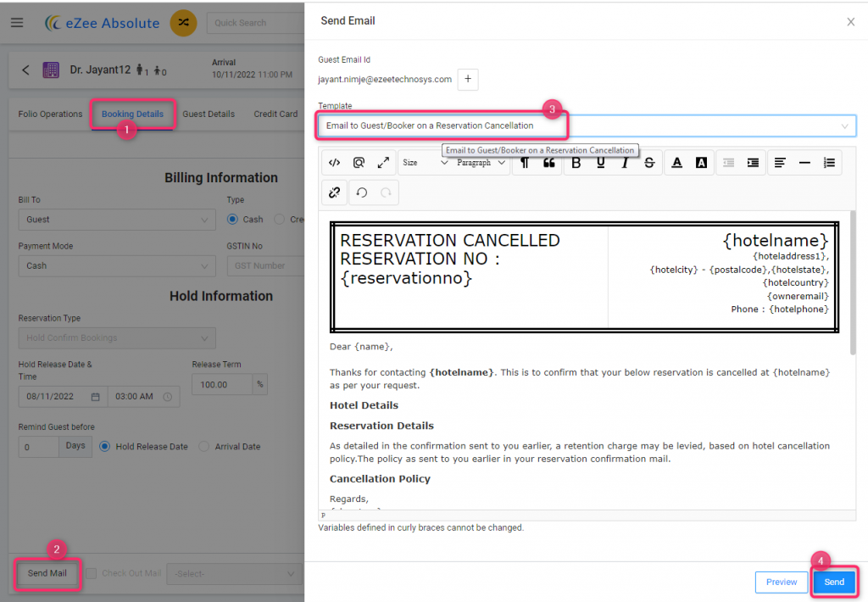Select the Credit type radio button

280,220
